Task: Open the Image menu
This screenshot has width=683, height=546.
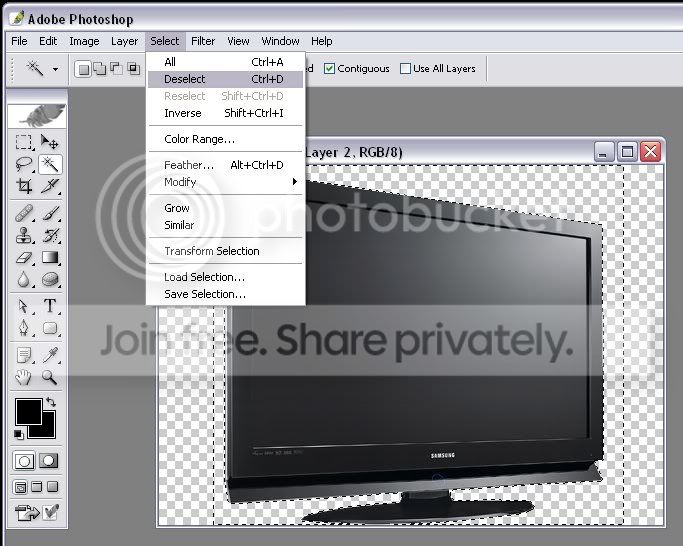Action: point(84,41)
